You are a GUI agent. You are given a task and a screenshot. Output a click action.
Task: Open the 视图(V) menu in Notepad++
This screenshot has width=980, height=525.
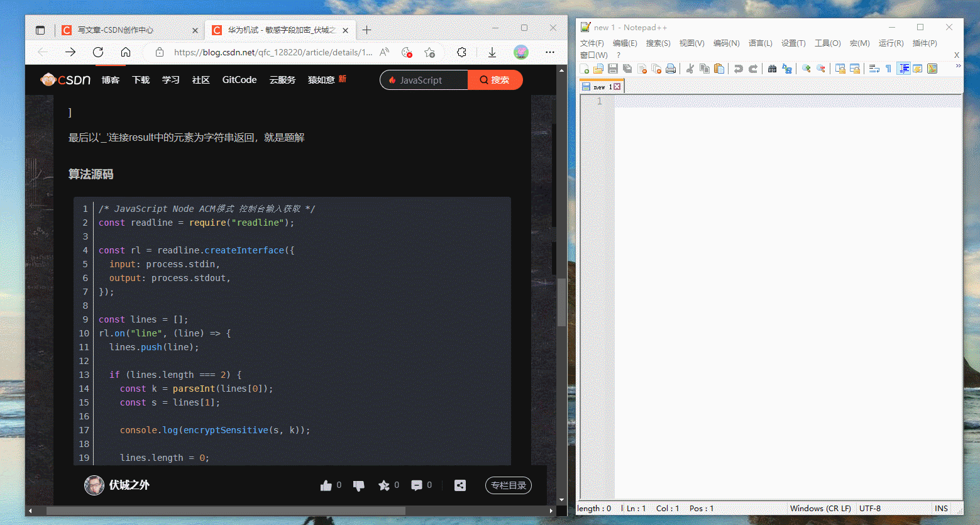pyautogui.click(x=691, y=43)
